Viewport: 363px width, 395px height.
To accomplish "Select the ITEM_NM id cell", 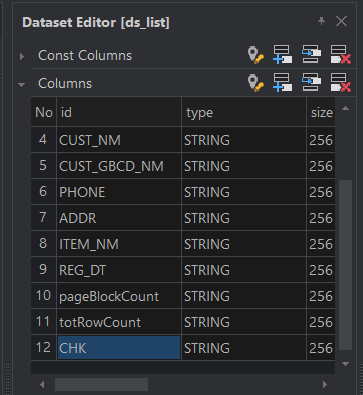I will [x=119, y=244].
